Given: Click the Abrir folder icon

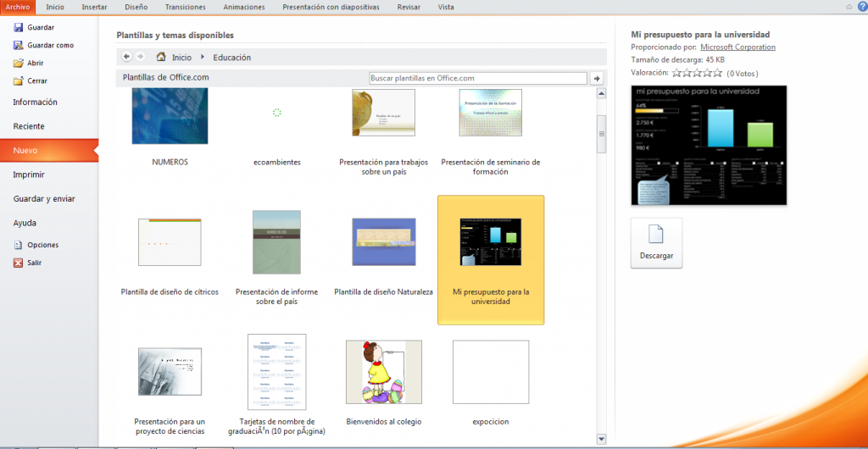Looking at the screenshot, I should click(x=19, y=63).
